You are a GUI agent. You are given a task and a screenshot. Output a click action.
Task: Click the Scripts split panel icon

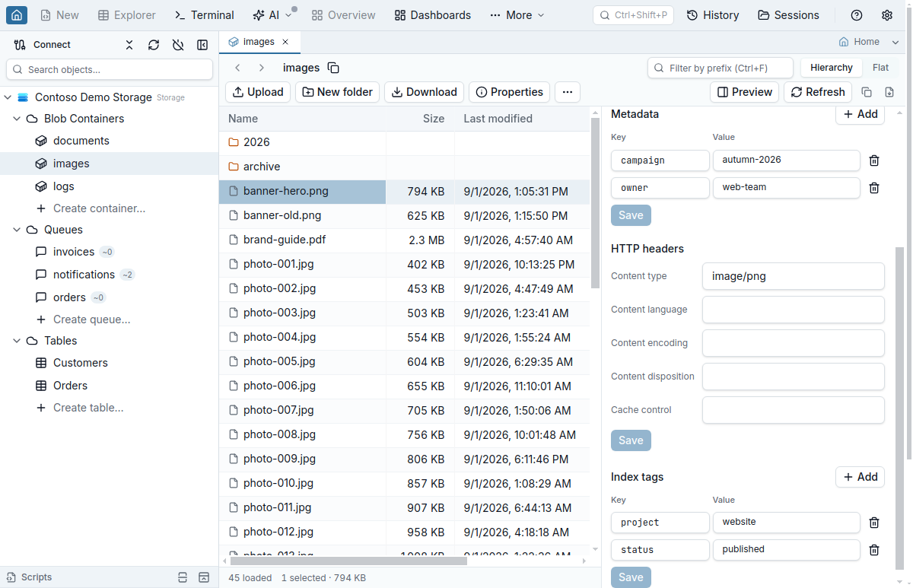point(182,577)
